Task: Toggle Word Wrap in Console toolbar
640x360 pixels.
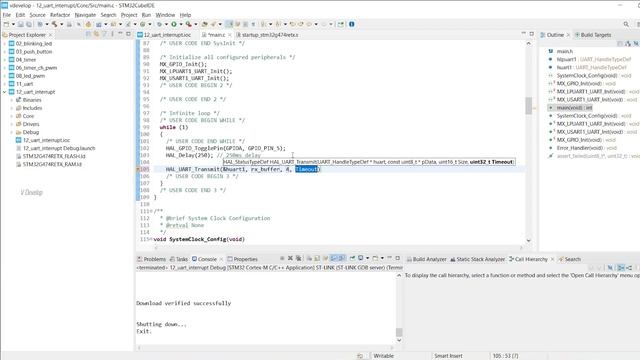Action: (x=325, y=258)
